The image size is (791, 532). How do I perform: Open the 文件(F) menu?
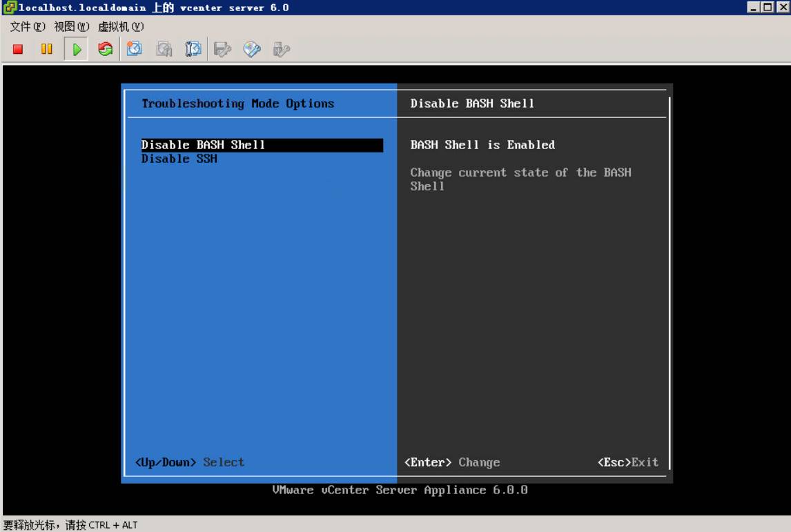28,26
